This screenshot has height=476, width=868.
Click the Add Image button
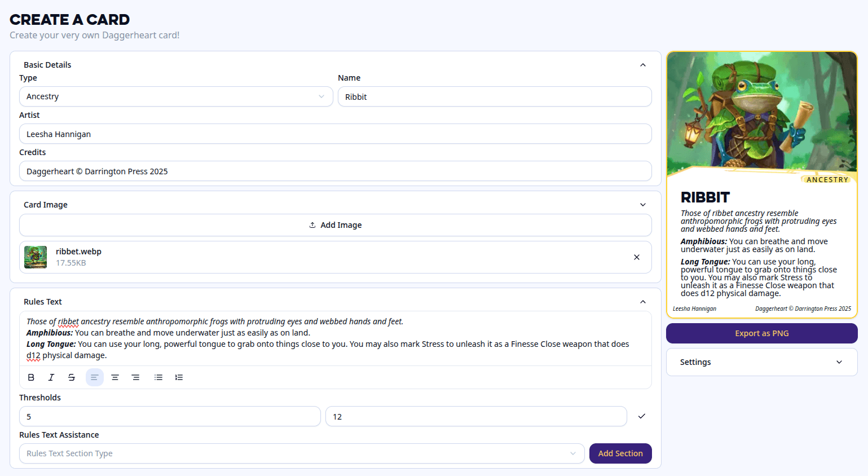point(336,225)
